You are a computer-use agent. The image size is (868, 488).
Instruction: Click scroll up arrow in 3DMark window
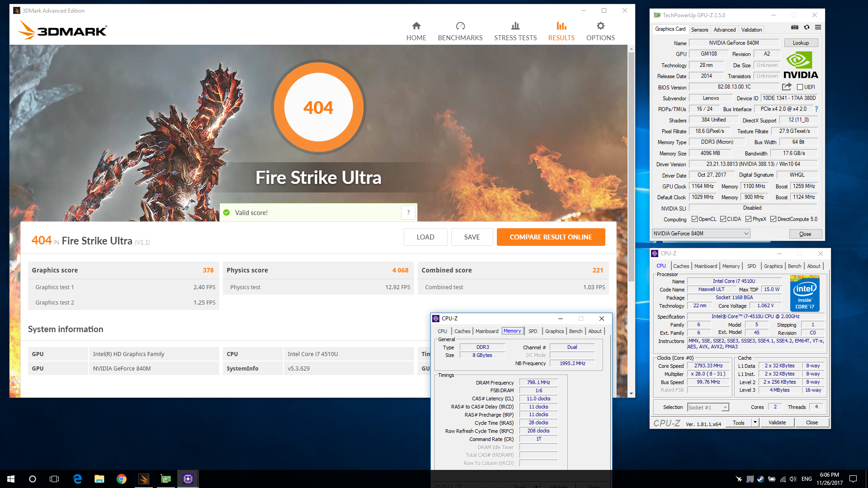[631, 48]
